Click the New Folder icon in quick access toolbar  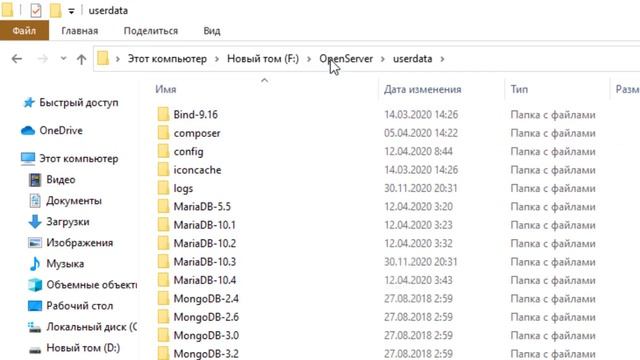[56, 11]
